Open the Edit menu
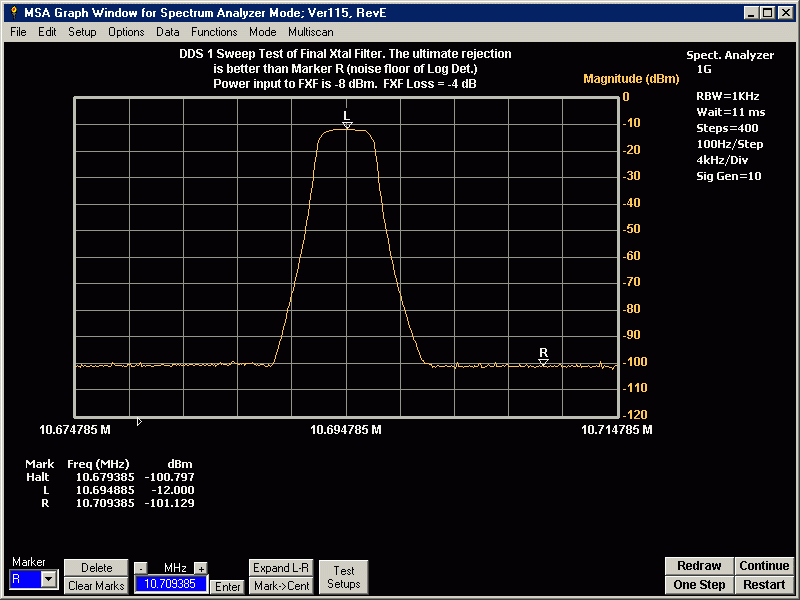Screen dimensions: 800x600 47,32
